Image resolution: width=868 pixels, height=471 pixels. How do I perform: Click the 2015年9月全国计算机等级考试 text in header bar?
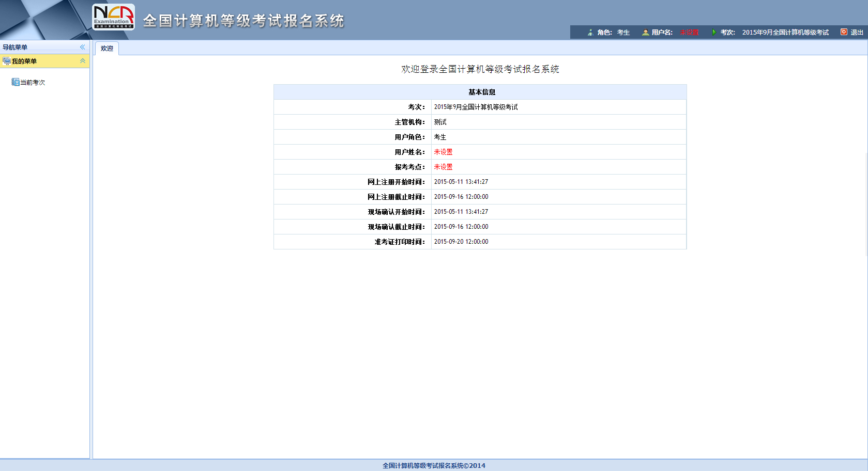point(785,33)
